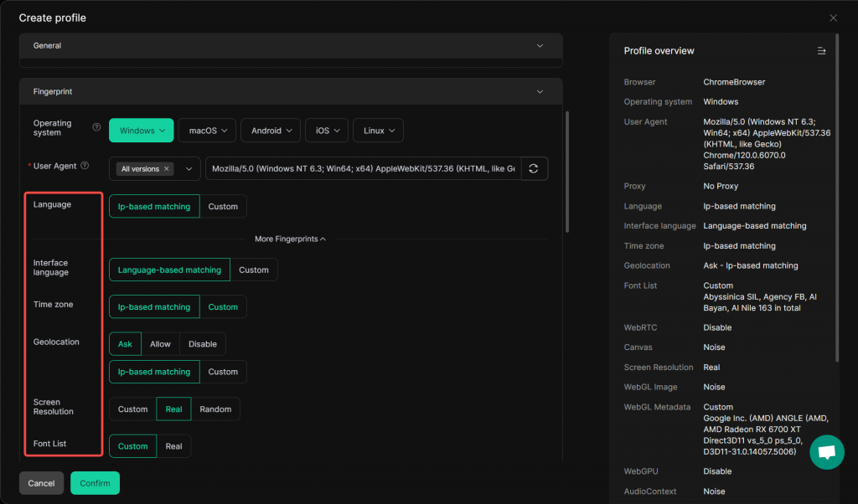Open the Android version dropdown
This screenshot has width=858, height=504.
[271, 131]
